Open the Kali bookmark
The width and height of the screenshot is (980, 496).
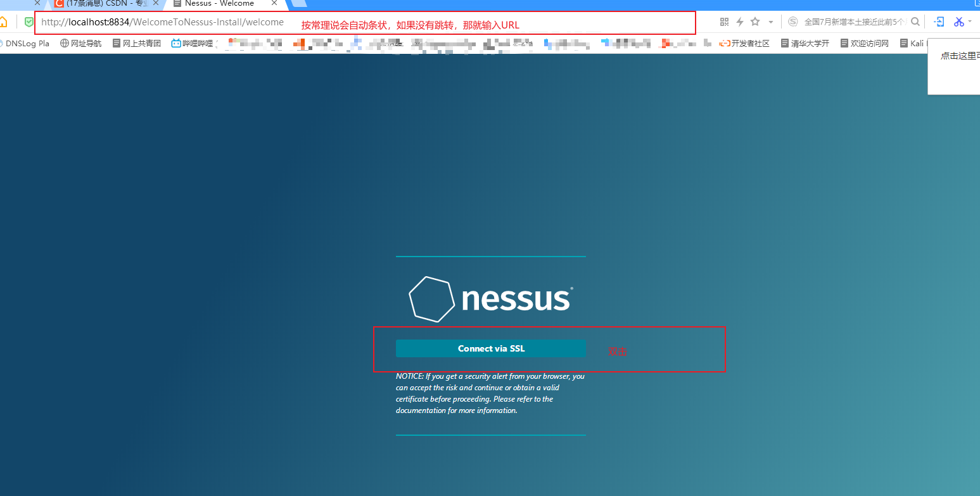click(912, 44)
